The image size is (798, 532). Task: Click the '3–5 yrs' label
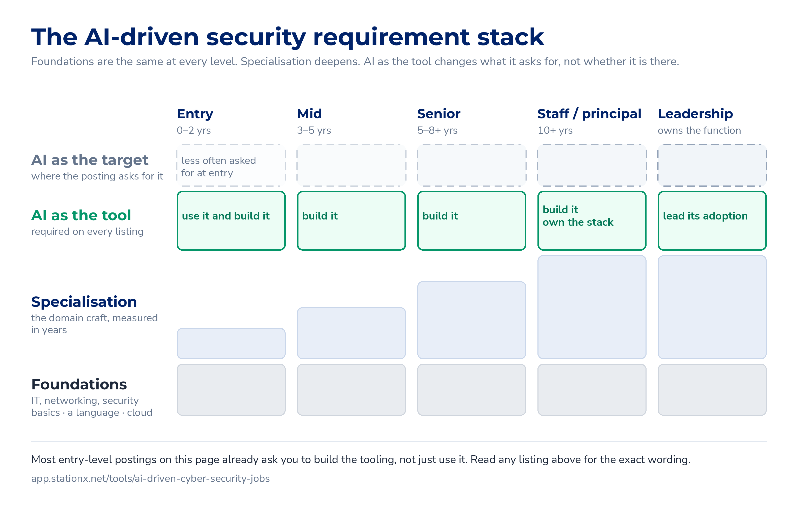pos(314,130)
